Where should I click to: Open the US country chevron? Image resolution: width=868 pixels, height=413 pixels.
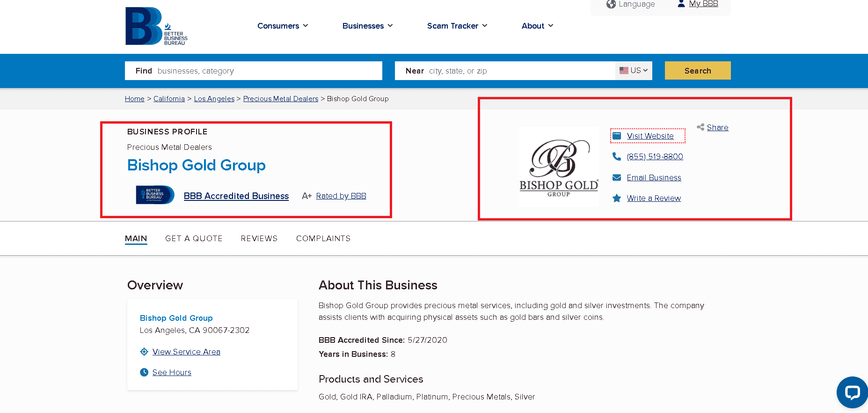645,70
